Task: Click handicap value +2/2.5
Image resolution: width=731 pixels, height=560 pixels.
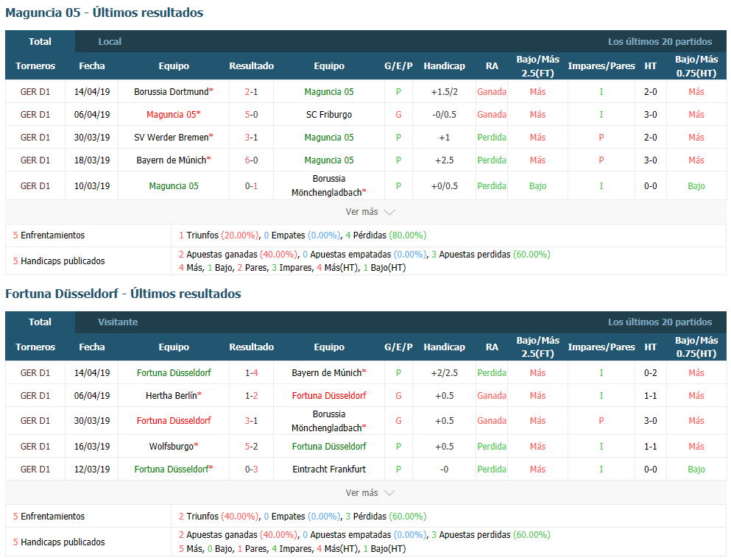Action: coord(445,372)
